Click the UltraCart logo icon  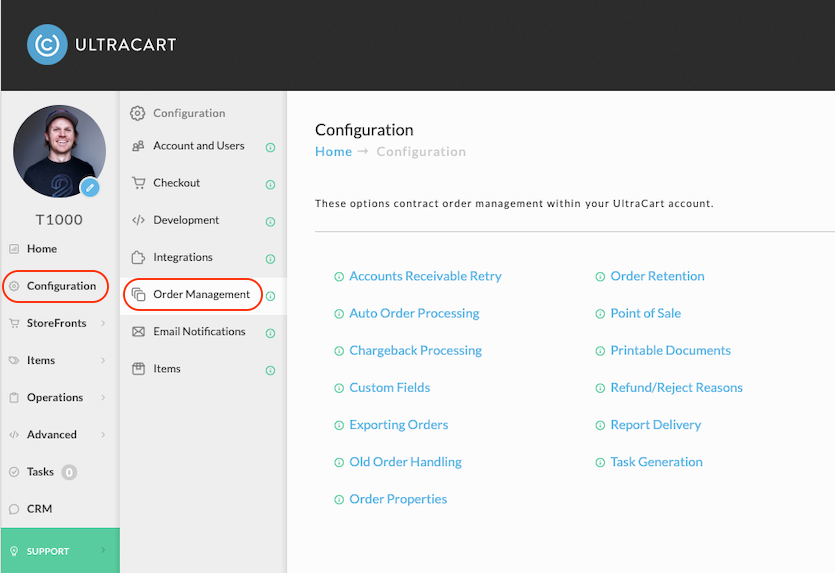click(47, 44)
